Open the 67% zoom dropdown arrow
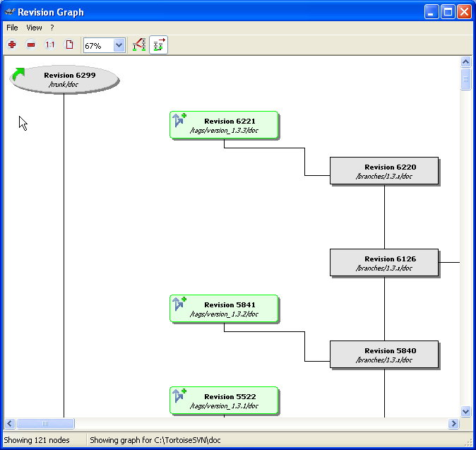The width and height of the screenshot is (476, 450). coord(119,45)
